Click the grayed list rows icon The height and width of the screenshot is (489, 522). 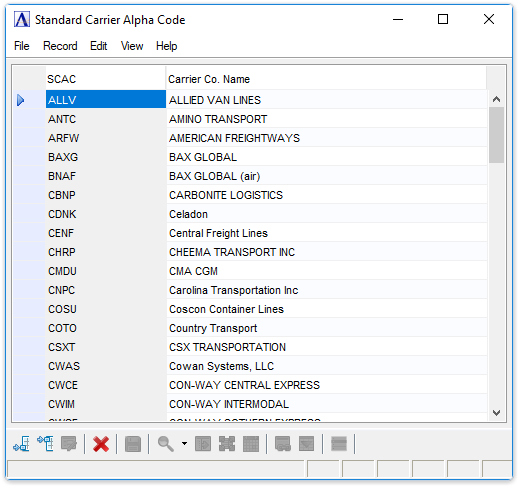(339, 444)
